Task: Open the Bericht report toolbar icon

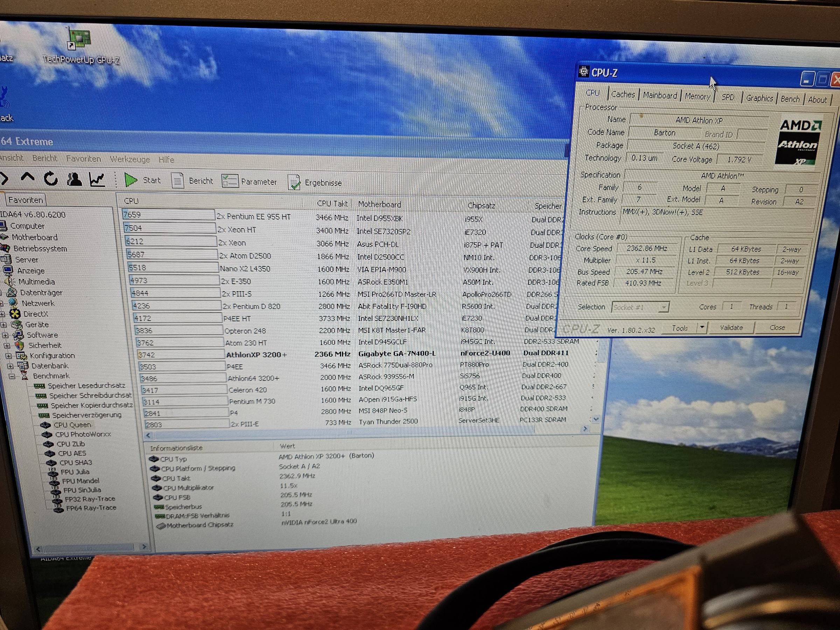Action: click(x=178, y=181)
